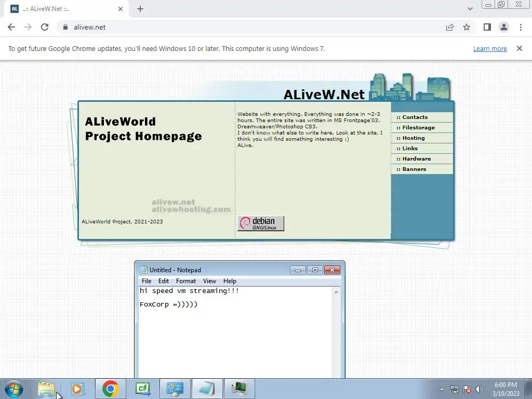Show hidden tray icons arrow
This screenshot has width=532, height=399.
442,389
